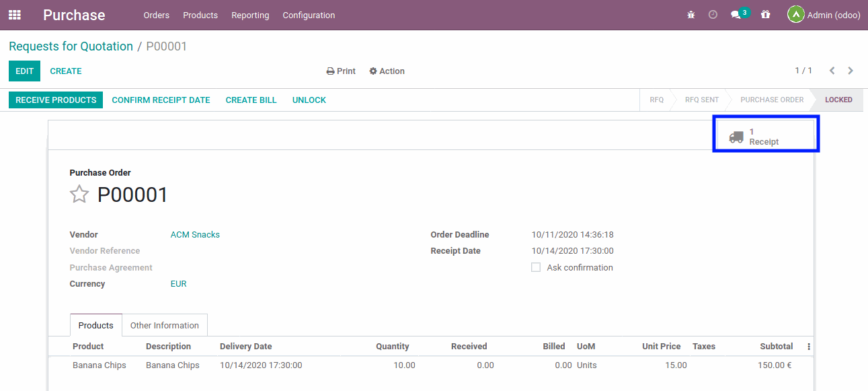Open the gift gamification icon
Image resolution: width=868 pixels, height=391 pixels.
click(765, 14)
